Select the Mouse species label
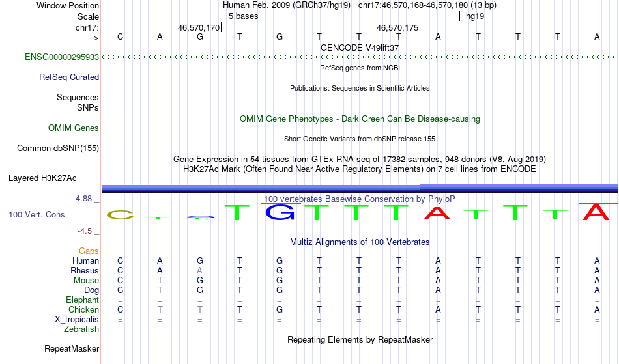 click(x=86, y=281)
